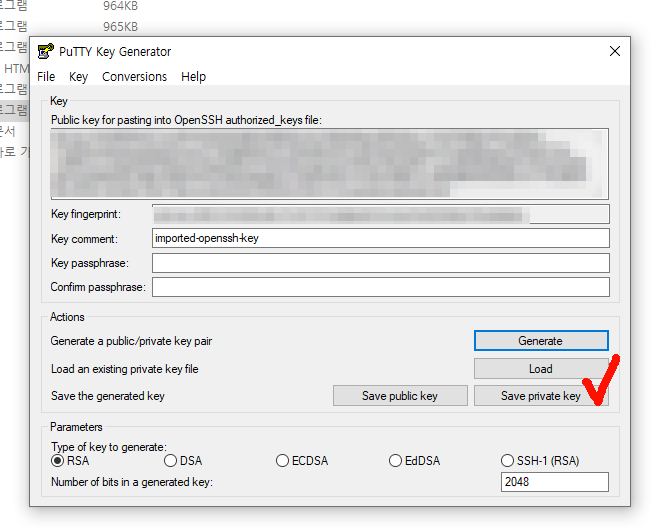
Task: Click the number of bits field showing 2048
Action: 555,482
